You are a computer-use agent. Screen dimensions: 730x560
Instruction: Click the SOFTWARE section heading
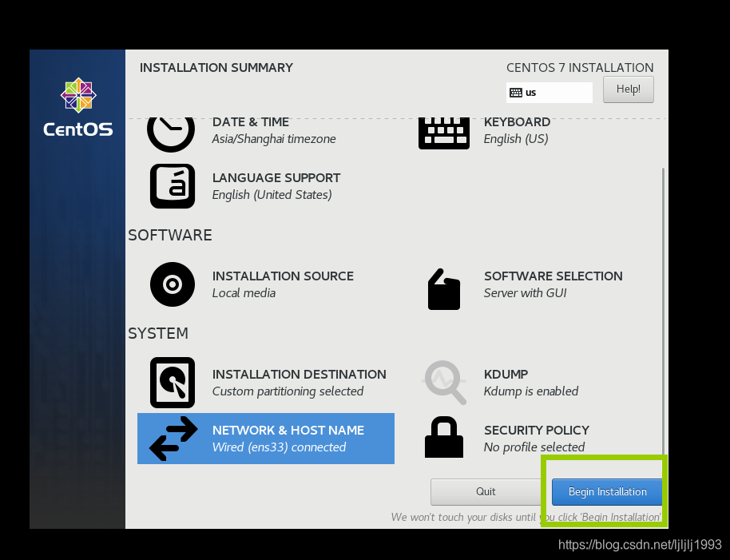170,236
